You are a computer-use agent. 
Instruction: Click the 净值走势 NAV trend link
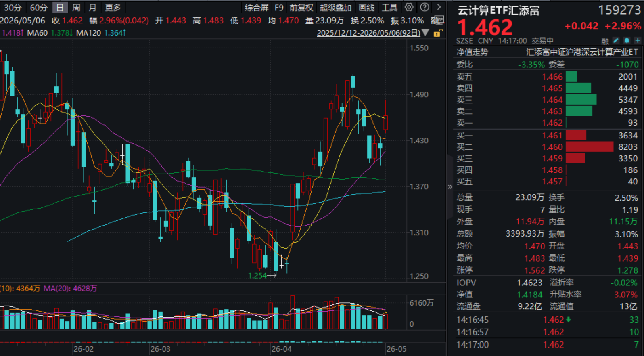(472, 52)
